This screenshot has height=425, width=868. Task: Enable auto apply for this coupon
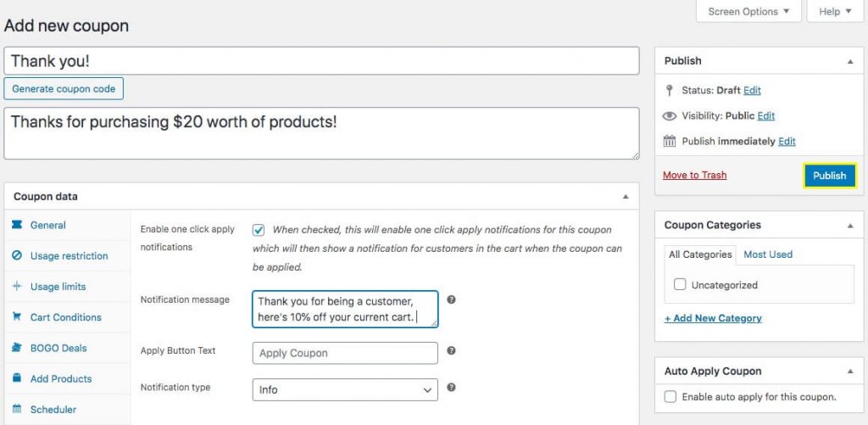(670, 396)
